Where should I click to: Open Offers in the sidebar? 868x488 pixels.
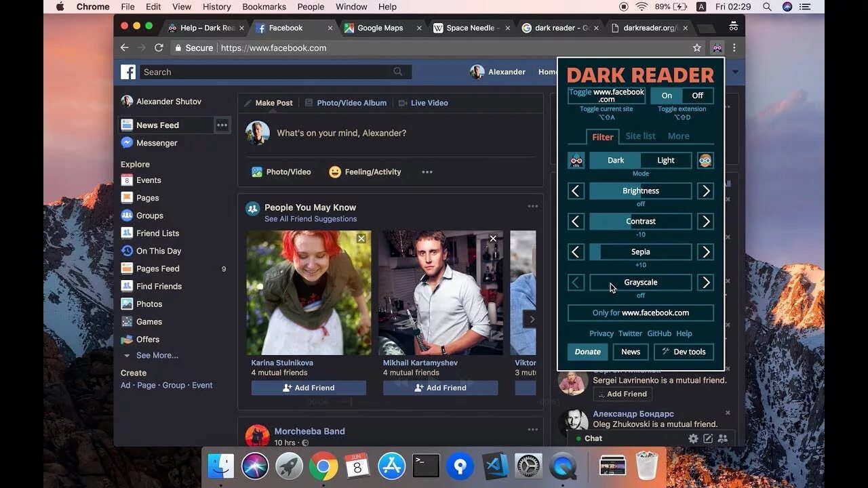(x=140, y=339)
